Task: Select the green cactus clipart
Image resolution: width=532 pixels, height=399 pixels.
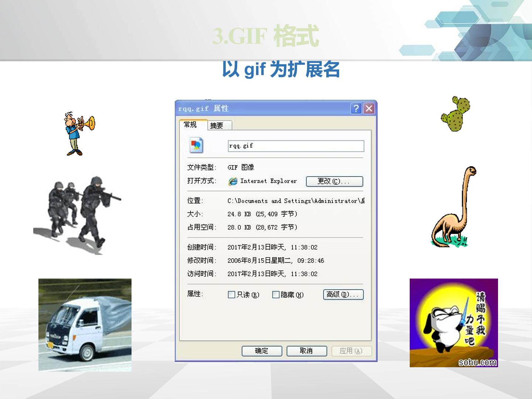Action: [x=456, y=114]
